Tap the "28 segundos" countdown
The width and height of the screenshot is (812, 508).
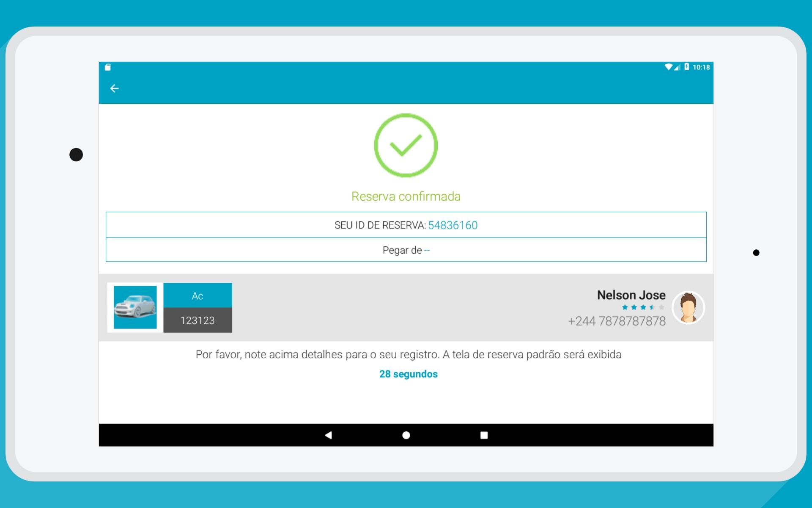409,374
